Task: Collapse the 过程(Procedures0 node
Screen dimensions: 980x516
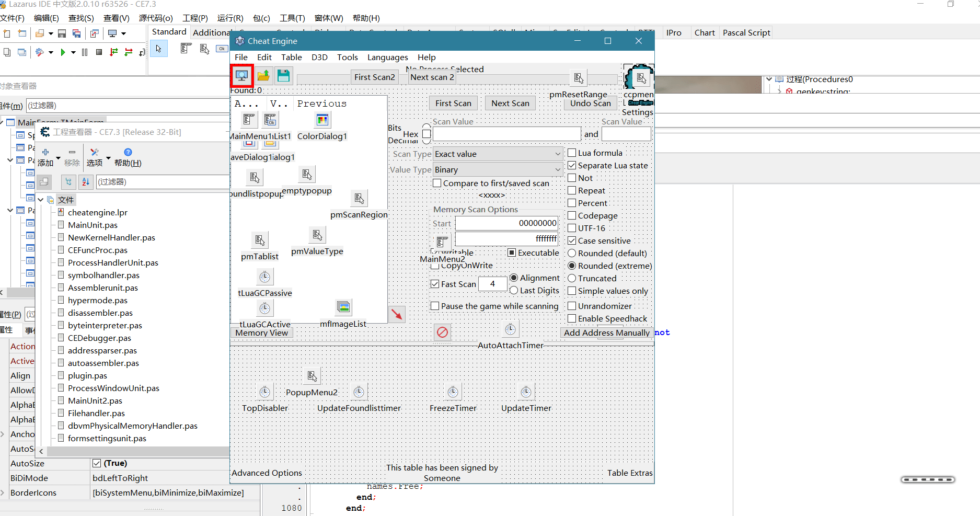Action: [x=769, y=79]
